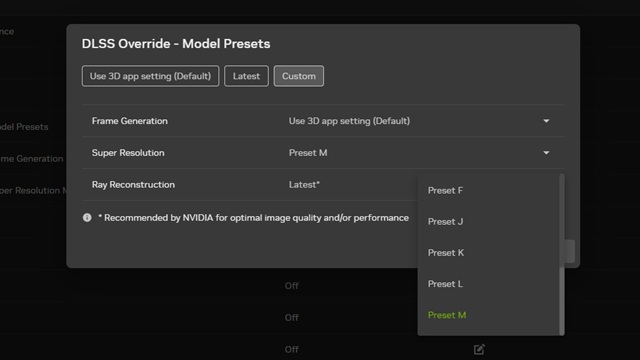Open the Frame Generation dropdown arrow
The image size is (640, 360).
point(546,121)
